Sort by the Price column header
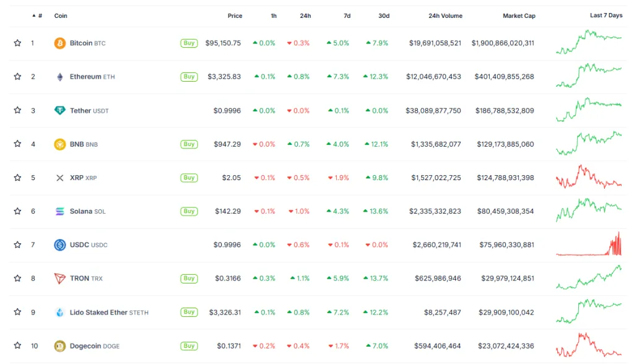 (235, 15)
